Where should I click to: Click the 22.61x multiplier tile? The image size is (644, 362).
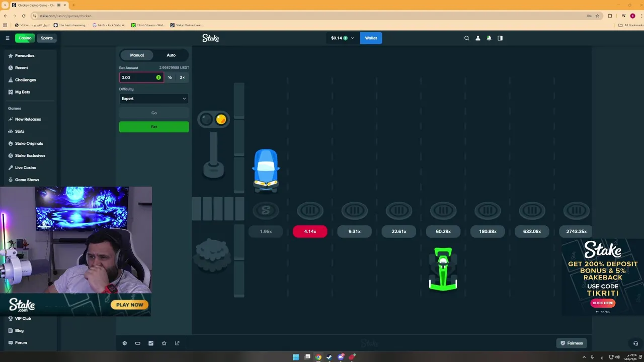click(x=398, y=231)
